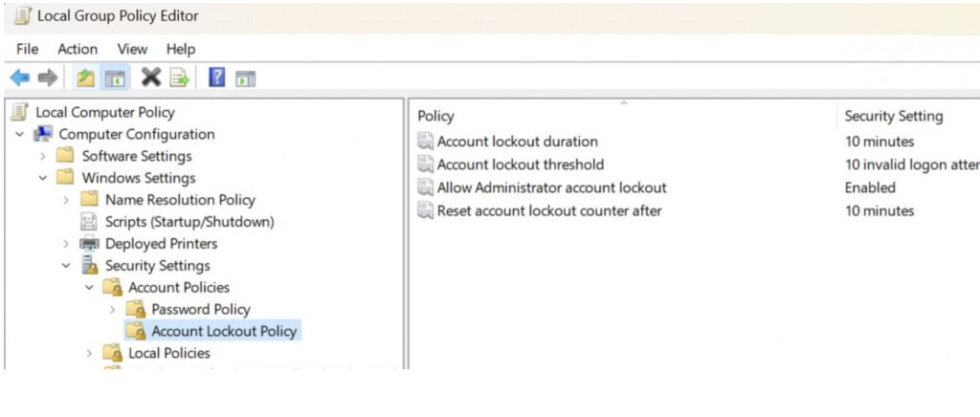Expand the Password Policy node
This screenshot has width=980, height=417.
click(x=113, y=309)
